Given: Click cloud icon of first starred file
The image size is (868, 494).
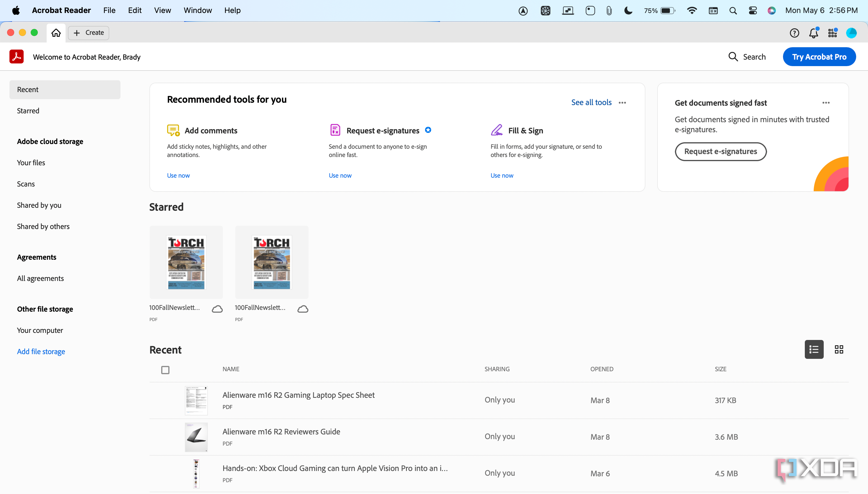Looking at the screenshot, I should click(x=217, y=309).
